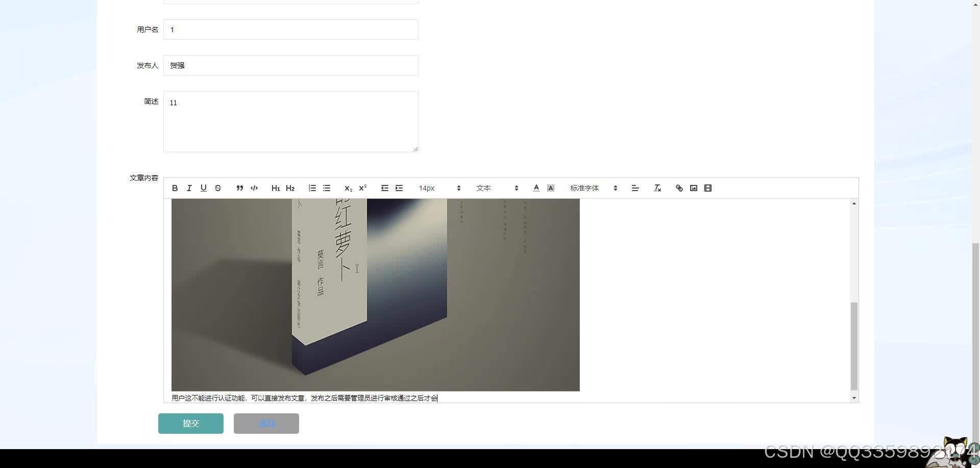Click the editor scrollbar down arrow

[x=854, y=398]
